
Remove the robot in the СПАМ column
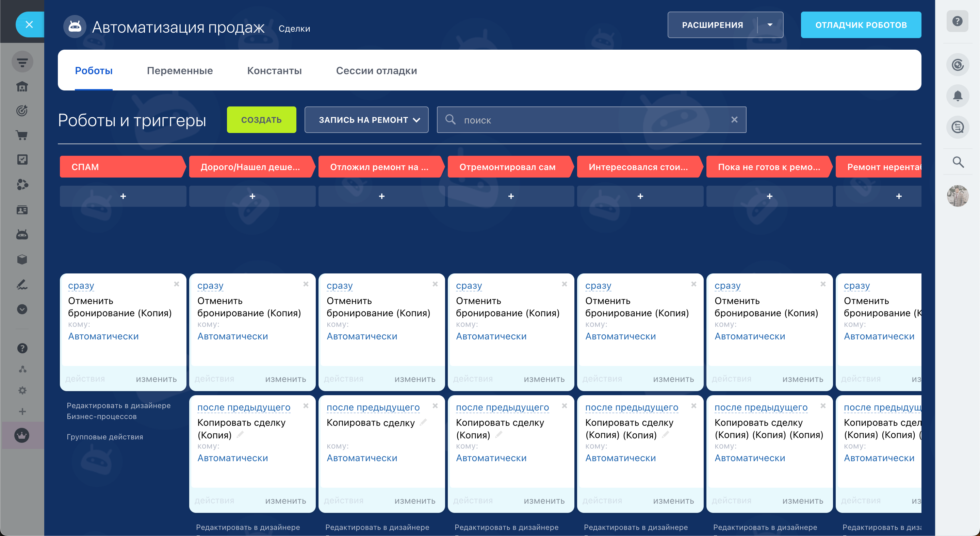pos(177,284)
